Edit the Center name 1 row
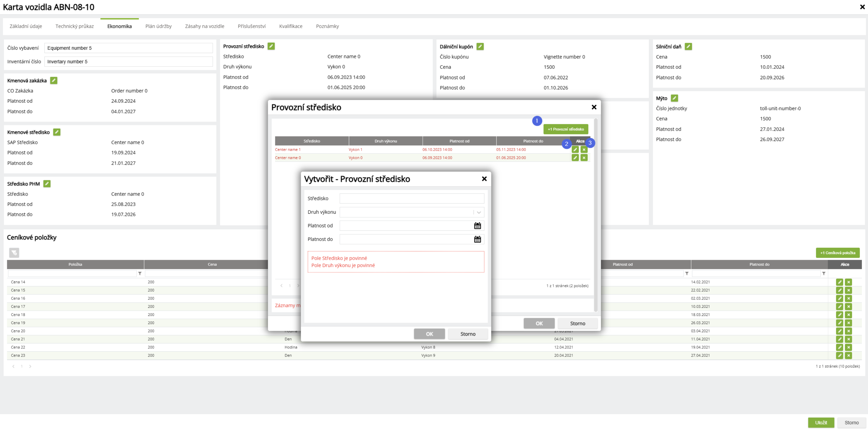This screenshot has height=431, width=868. click(x=575, y=150)
